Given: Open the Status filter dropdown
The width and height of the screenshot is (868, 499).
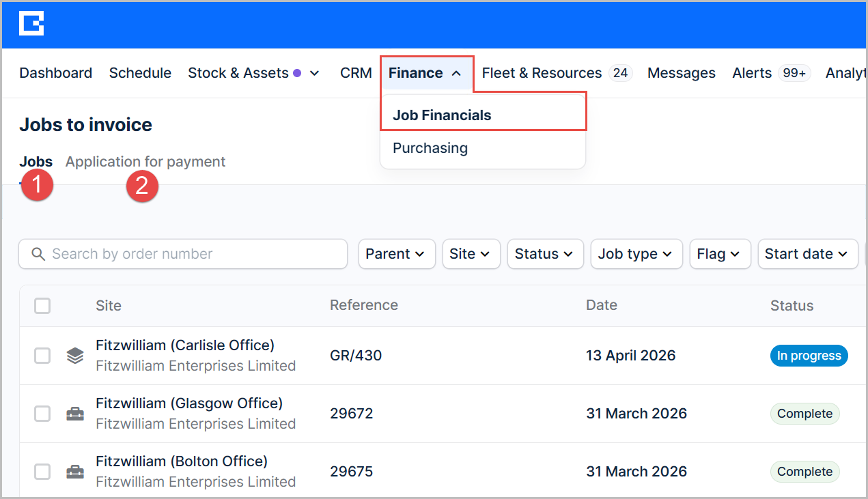Looking at the screenshot, I should click(545, 254).
